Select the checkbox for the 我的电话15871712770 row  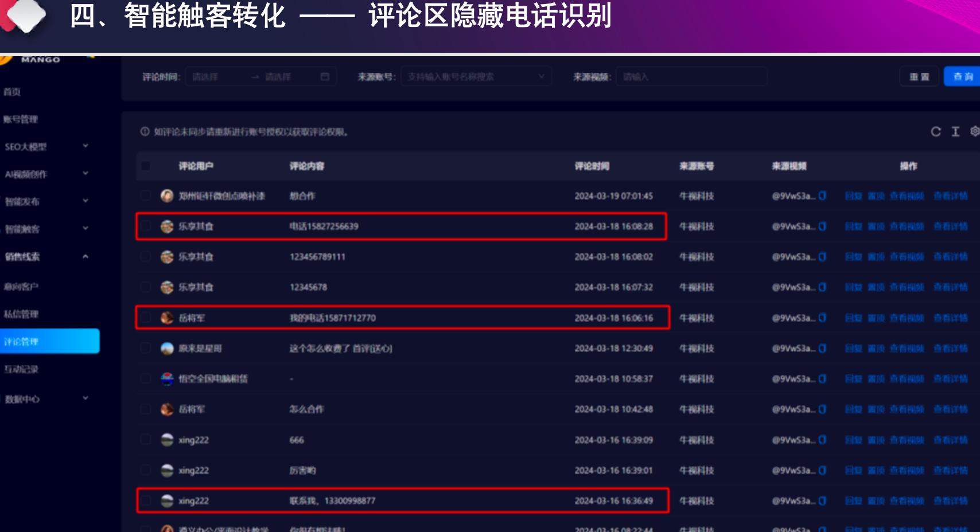[146, 318]
